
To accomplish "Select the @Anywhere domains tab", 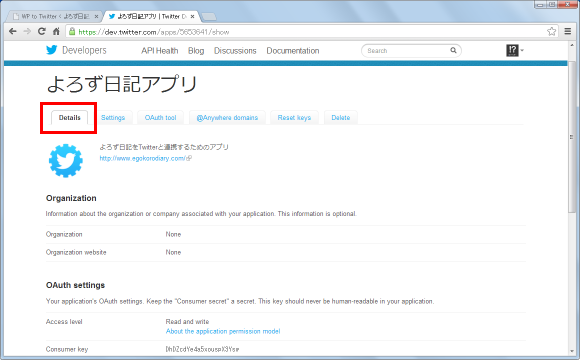I will point(227,118).
